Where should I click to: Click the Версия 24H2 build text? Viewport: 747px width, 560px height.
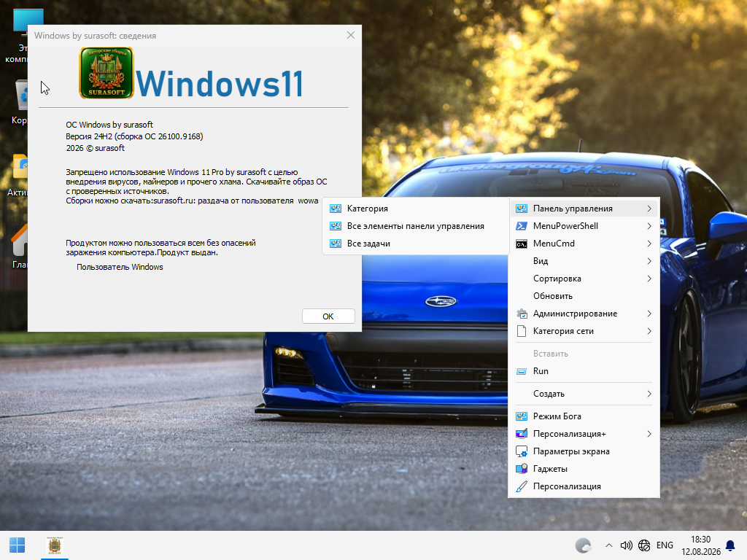click(x=134, y=136)
